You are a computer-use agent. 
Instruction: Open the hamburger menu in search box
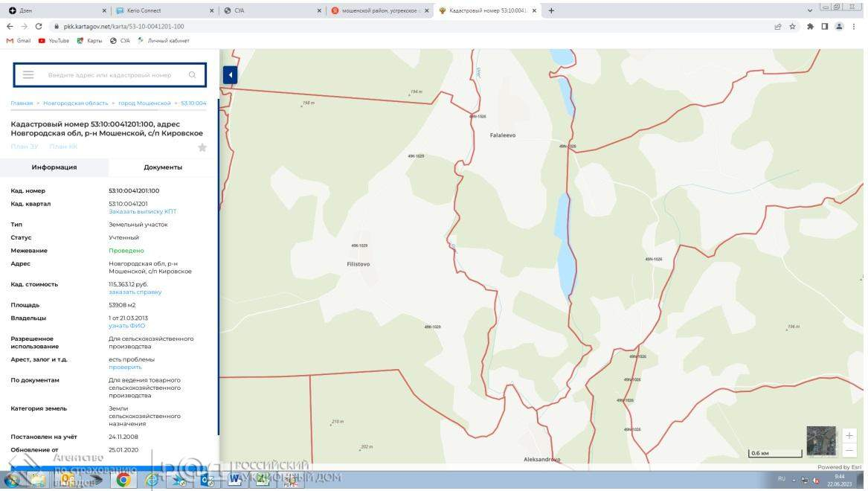tap(28, 75)
